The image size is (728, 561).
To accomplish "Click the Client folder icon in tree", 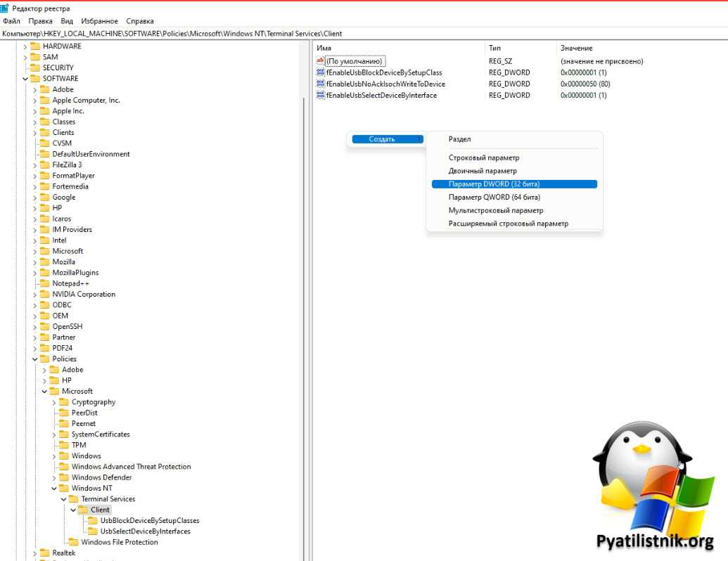I will [83, 510].
